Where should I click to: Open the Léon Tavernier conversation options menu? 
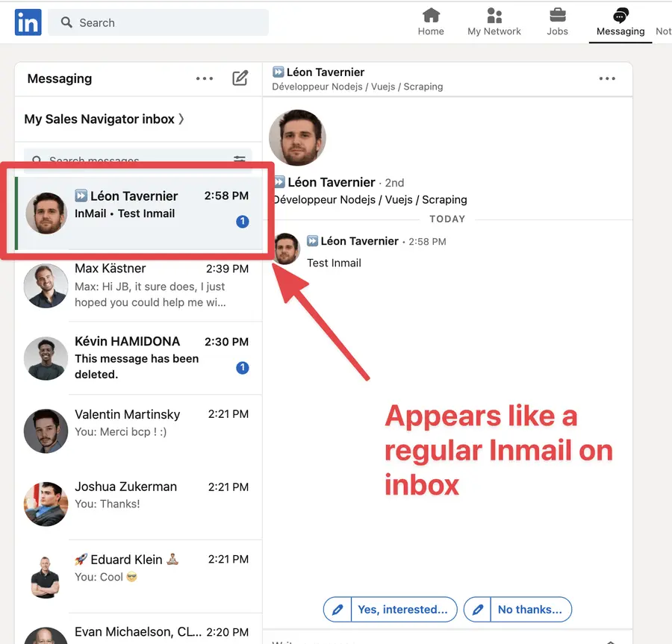coord(607,78)
